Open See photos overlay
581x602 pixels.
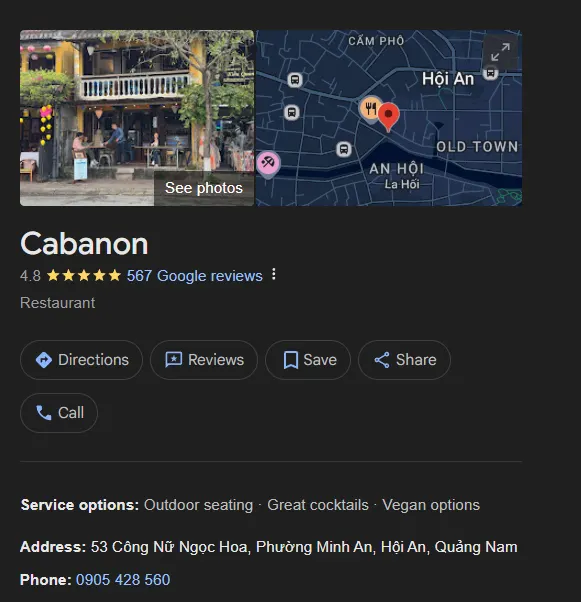coord(204,188)
